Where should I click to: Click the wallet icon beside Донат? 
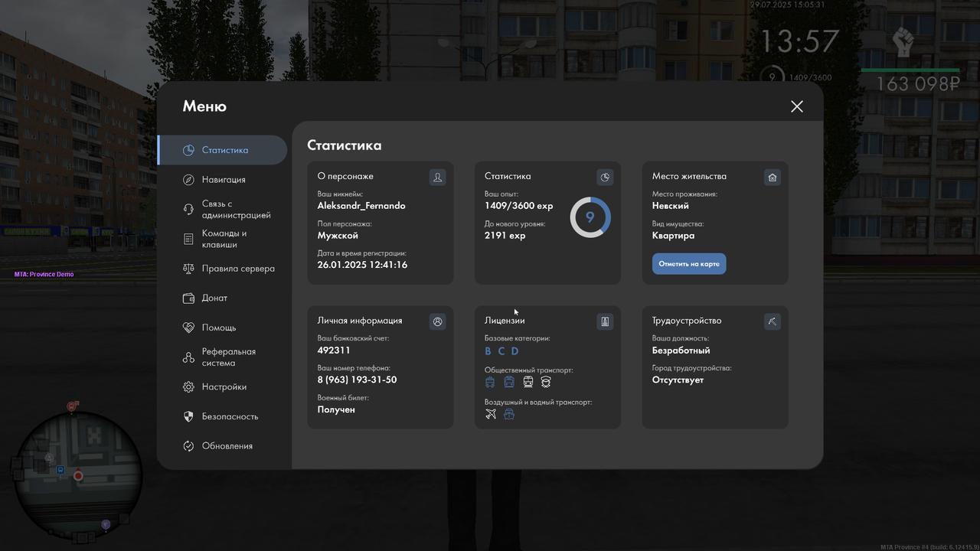[188, 298]
